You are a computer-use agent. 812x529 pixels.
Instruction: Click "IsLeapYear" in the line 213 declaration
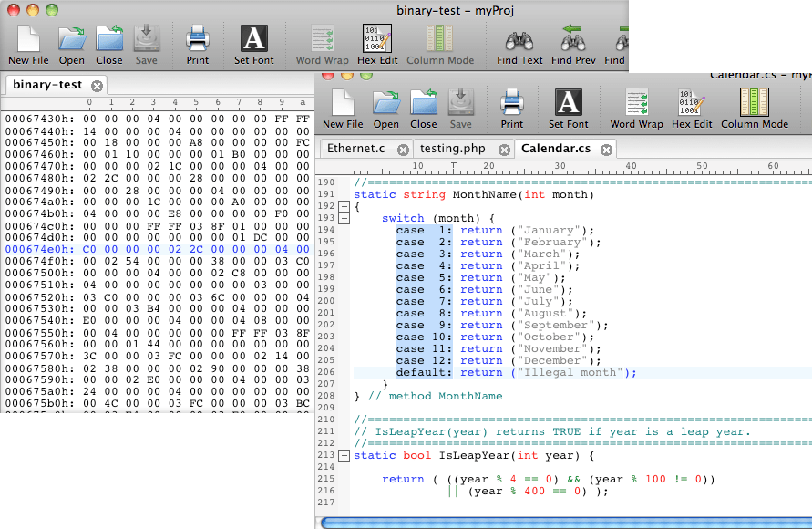click(x=474, y=456)
